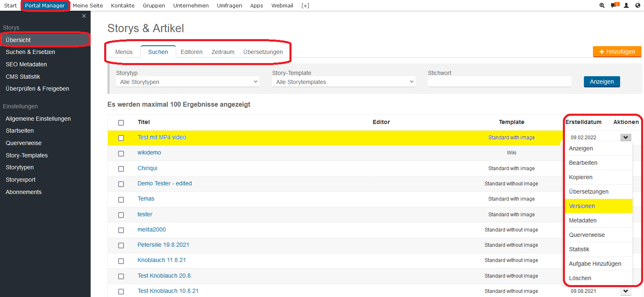Screen dimensions: 644x297
Task: Collapse actions chevron for Test mit MP4 video
Action: tap(626, 138)
